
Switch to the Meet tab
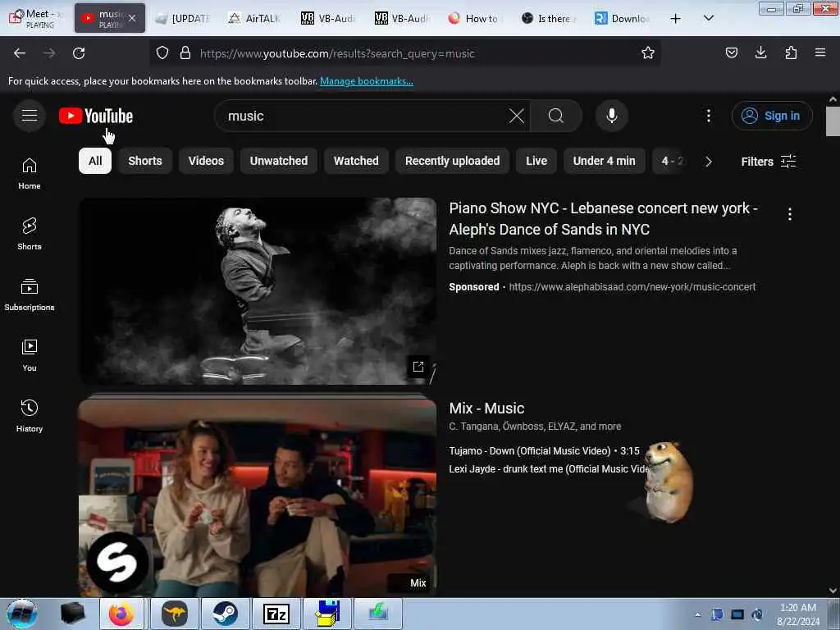tap(35, 18)
